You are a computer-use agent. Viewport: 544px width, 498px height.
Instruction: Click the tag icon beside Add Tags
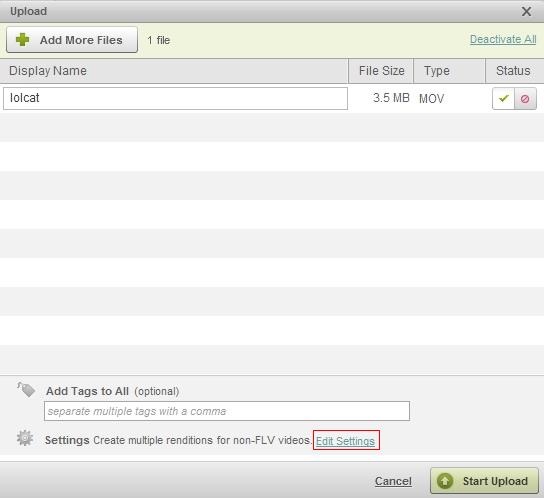(x=26, y=389)
